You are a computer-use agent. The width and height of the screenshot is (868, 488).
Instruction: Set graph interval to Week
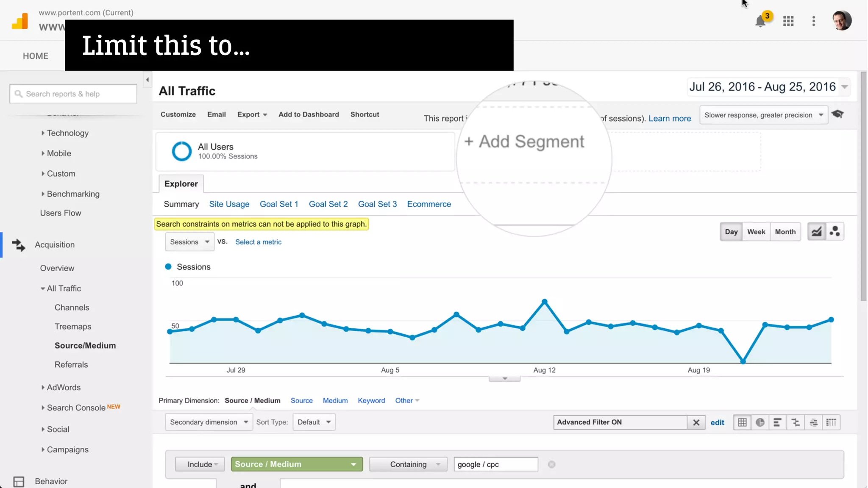(756, 232)
